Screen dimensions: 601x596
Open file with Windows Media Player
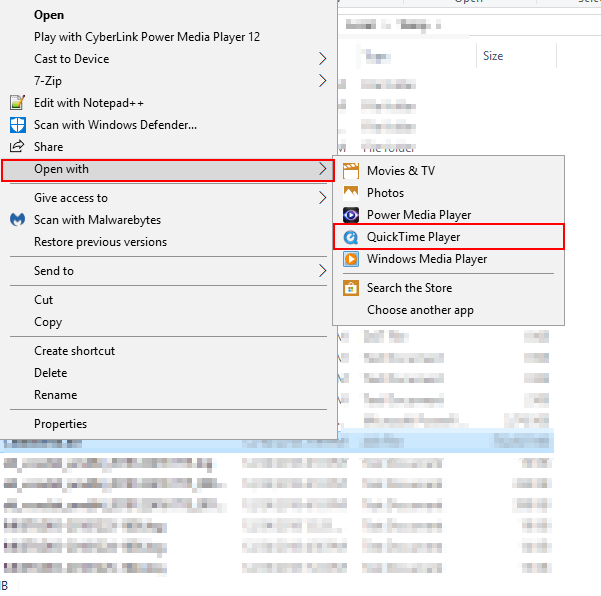tap(448, 259)
